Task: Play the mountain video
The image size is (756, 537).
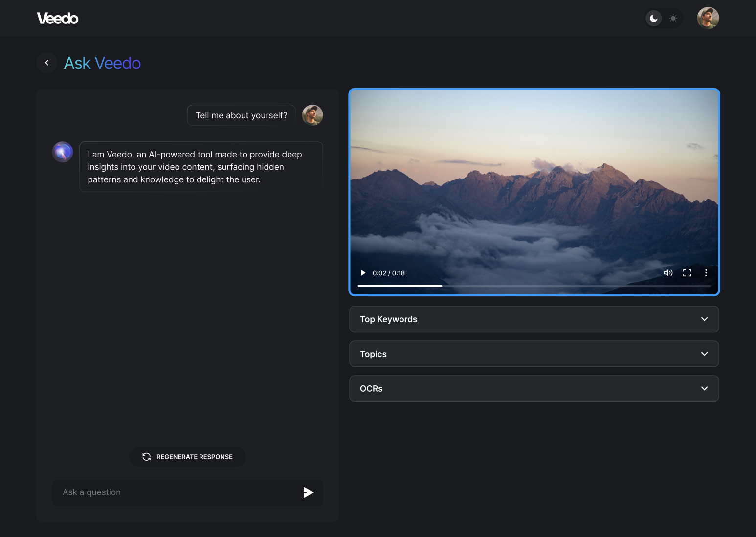Action: point(363,273)
